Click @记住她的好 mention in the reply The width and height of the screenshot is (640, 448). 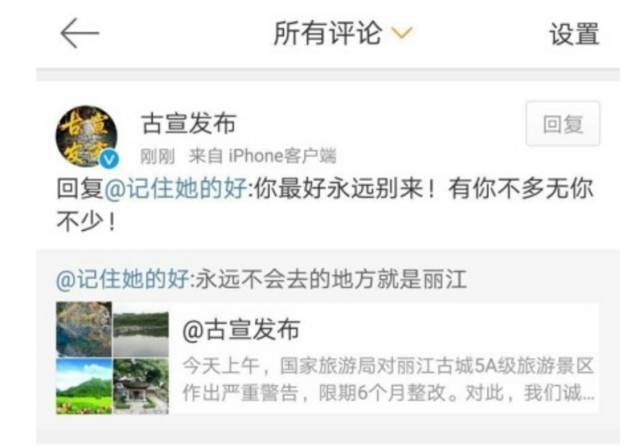click(x=176, y=189)
